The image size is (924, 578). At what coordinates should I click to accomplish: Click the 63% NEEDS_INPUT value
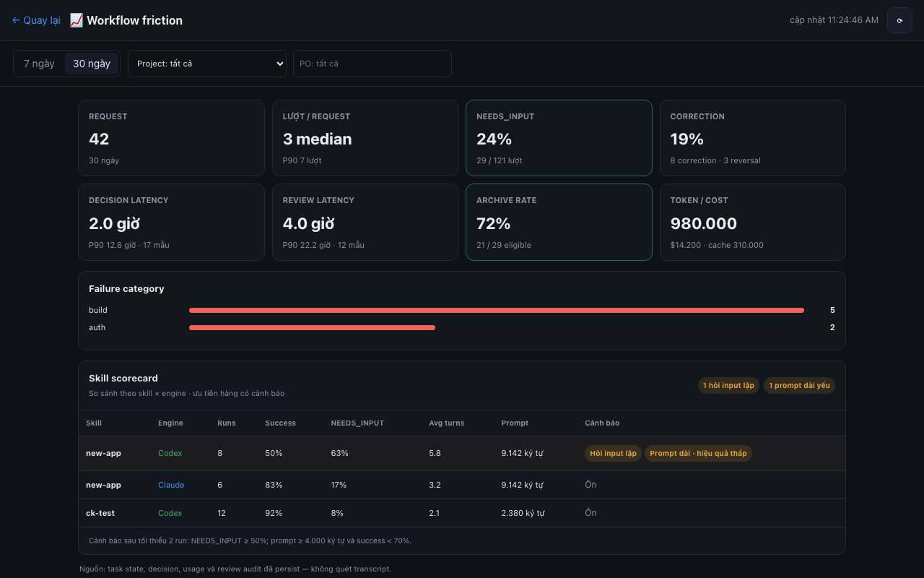pyautogui.click(x=339, y=453)
